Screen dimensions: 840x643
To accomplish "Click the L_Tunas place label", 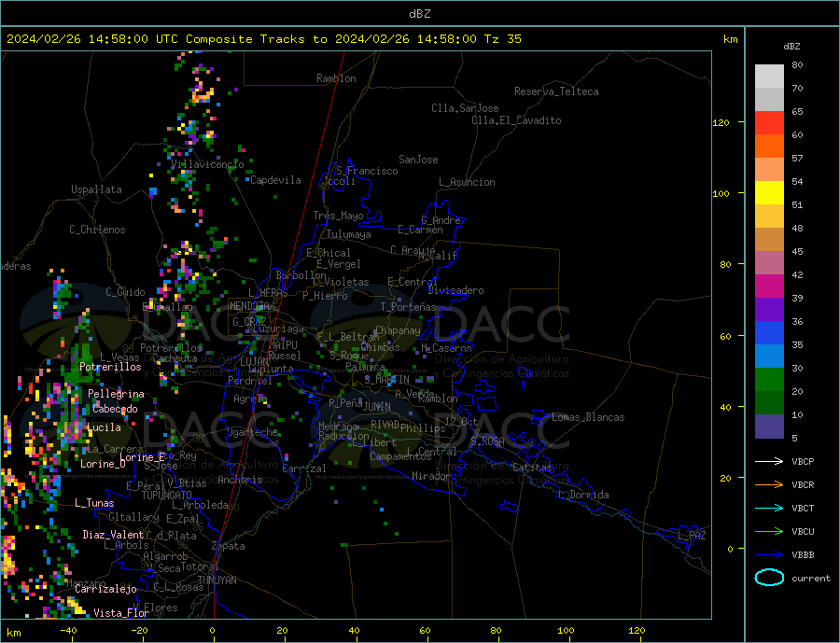I will pyautogui.click(x=94, y=503).
